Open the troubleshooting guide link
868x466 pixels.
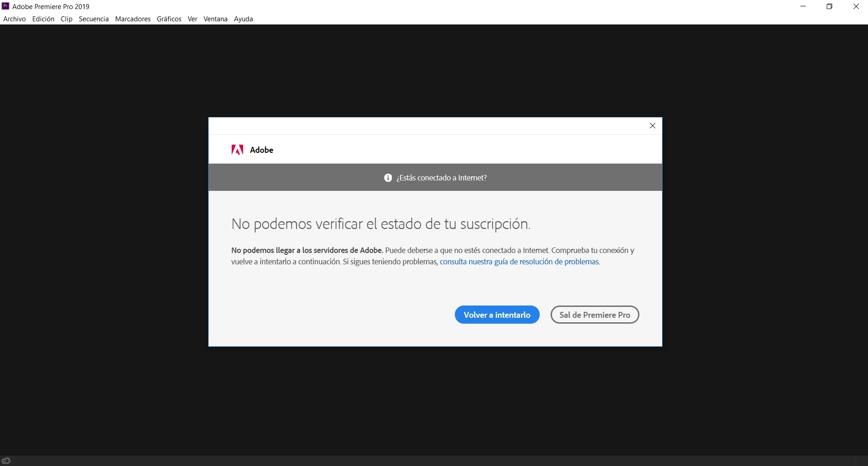tap(520, 262)
